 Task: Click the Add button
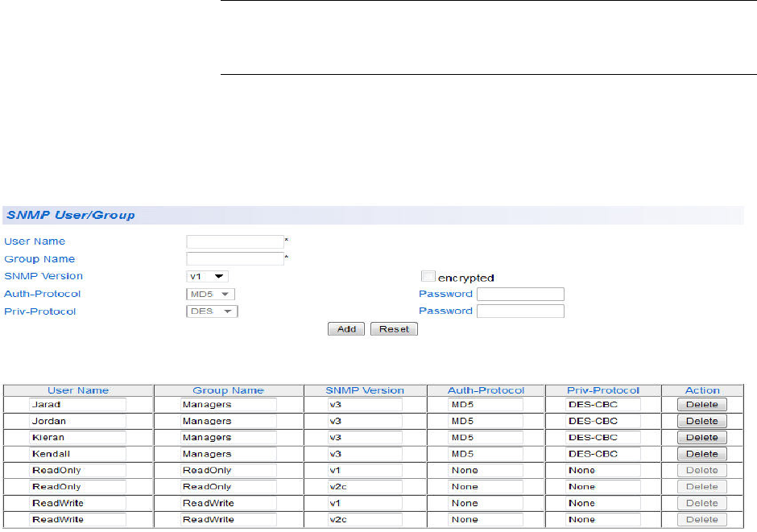click(346, 329)
